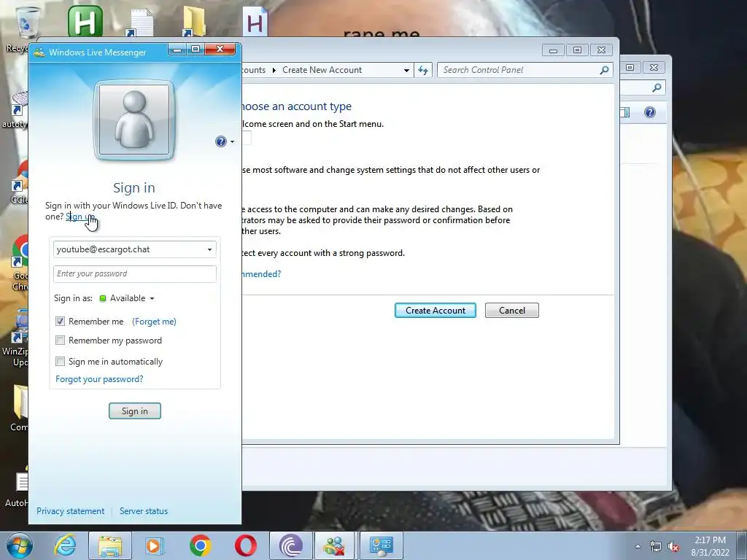Uncheck the Remember me checkbox

pos(60,322)
